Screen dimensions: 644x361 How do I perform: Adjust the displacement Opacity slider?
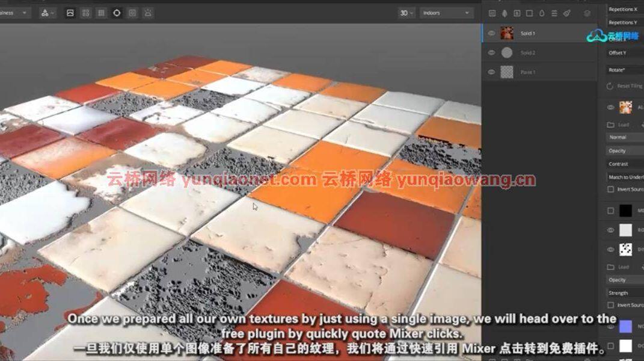click(625, 280)
